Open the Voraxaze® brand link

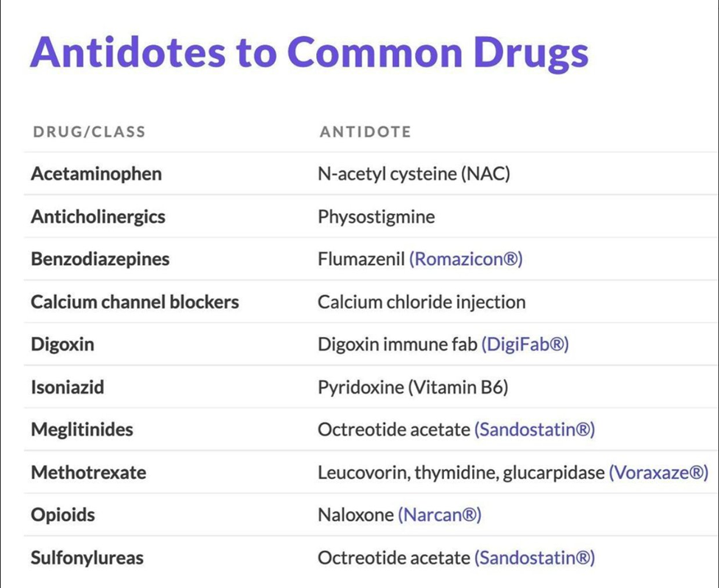(659, 472)
